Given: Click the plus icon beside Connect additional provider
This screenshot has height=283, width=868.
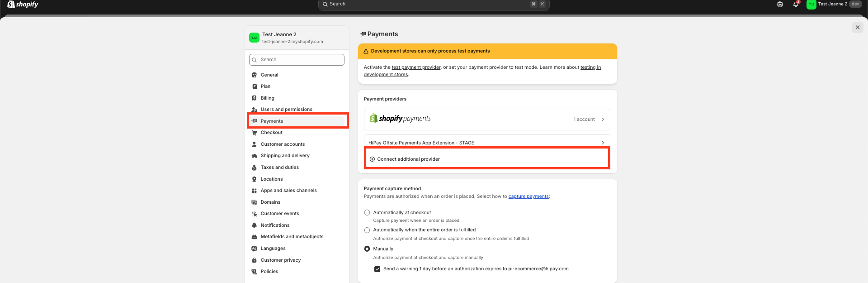Looking at the screenshot, I should 372,159.
